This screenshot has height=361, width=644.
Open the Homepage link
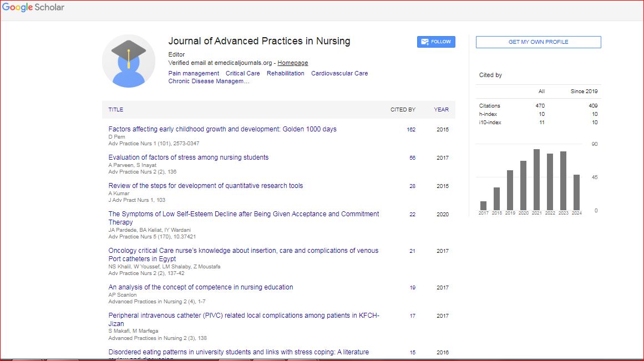point(293,63)
